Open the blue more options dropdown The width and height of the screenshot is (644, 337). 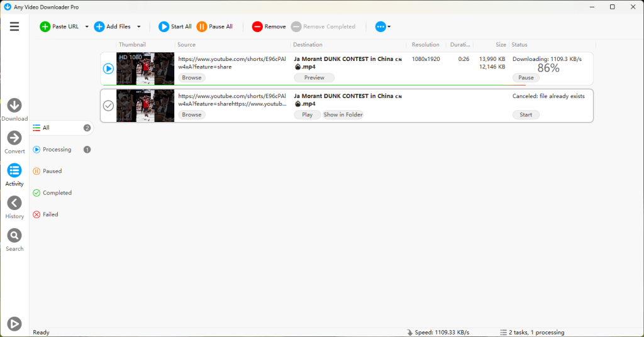point(382,26)
